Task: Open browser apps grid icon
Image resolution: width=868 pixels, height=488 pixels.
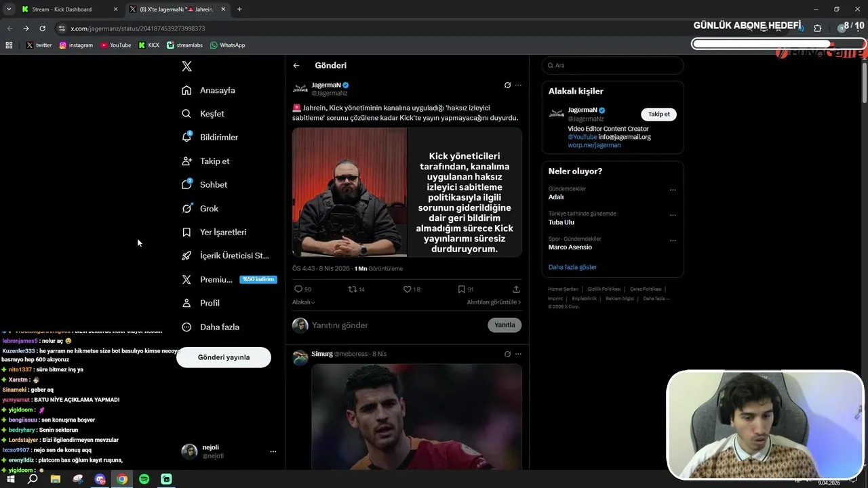Action: [9, 45]
